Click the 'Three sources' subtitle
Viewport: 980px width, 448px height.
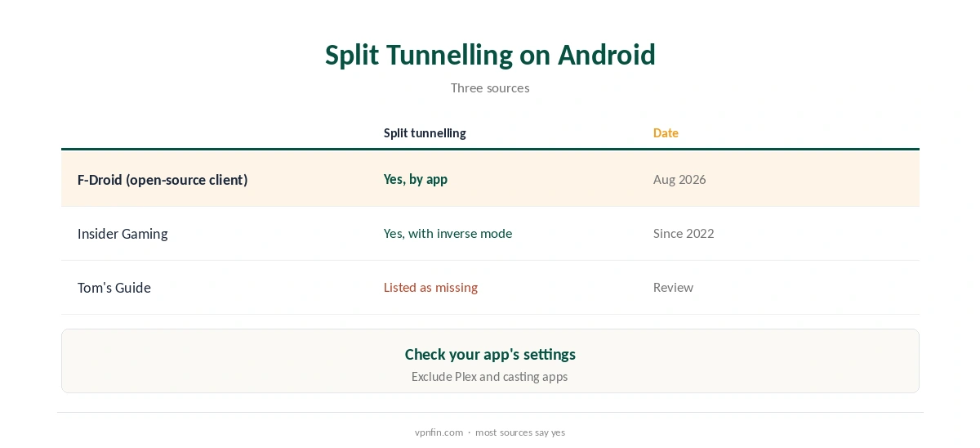click(x=490, y=87)
